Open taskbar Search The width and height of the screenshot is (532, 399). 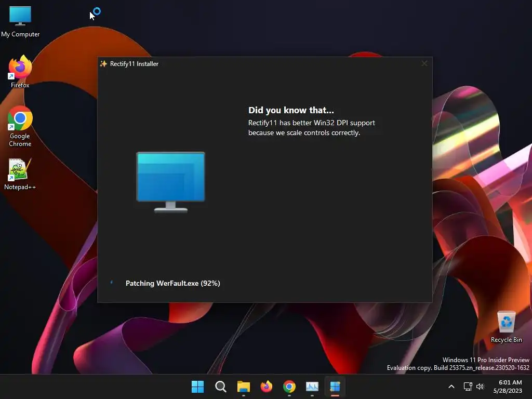[x=220, y=387]
